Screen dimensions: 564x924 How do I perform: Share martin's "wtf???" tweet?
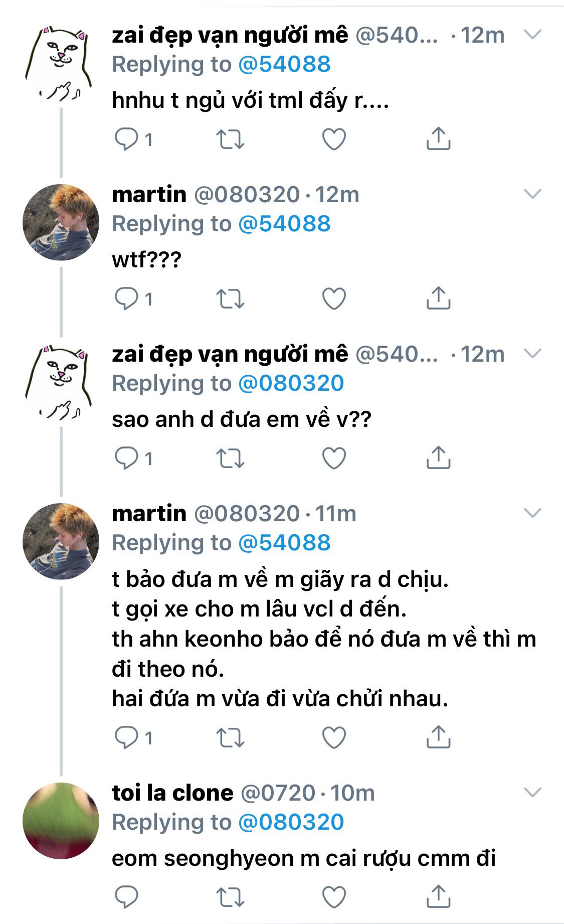pos(438,298)
